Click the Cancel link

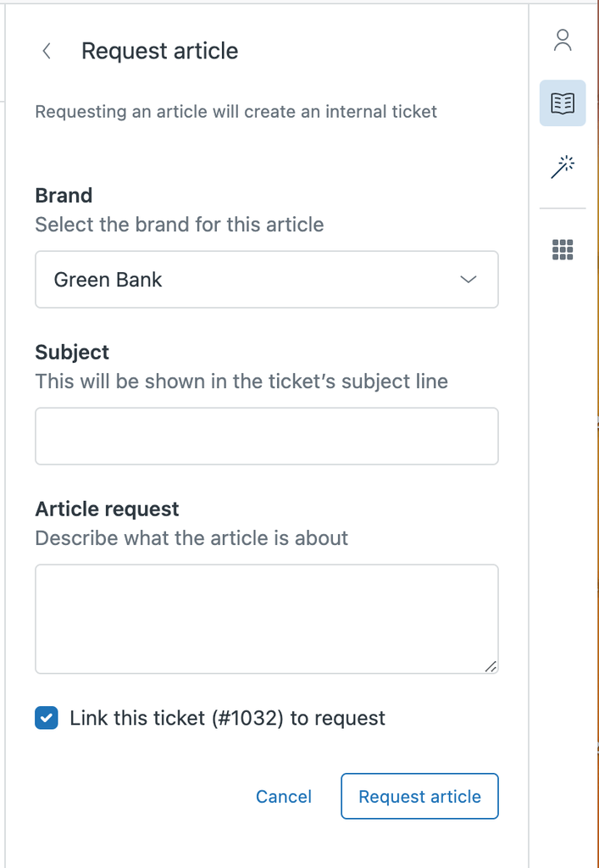pos(283,796)
